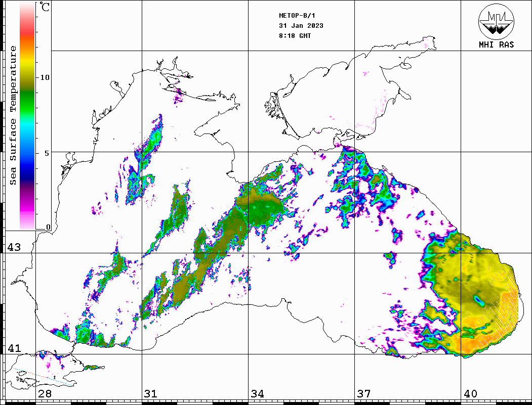532x405 pixels.
Task: Click longitude label '40'
Action: click(x=470, y=394)
